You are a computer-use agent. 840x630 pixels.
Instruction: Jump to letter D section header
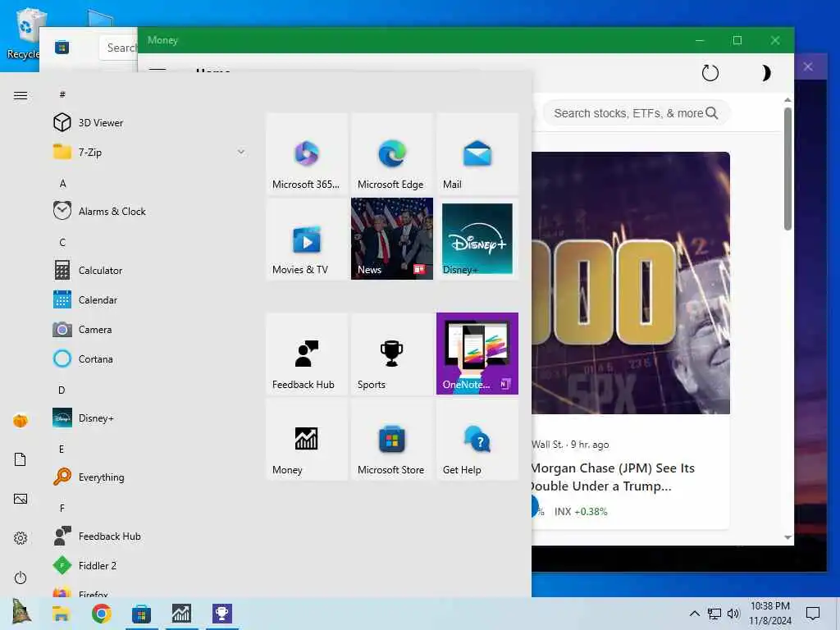point(62,390)
